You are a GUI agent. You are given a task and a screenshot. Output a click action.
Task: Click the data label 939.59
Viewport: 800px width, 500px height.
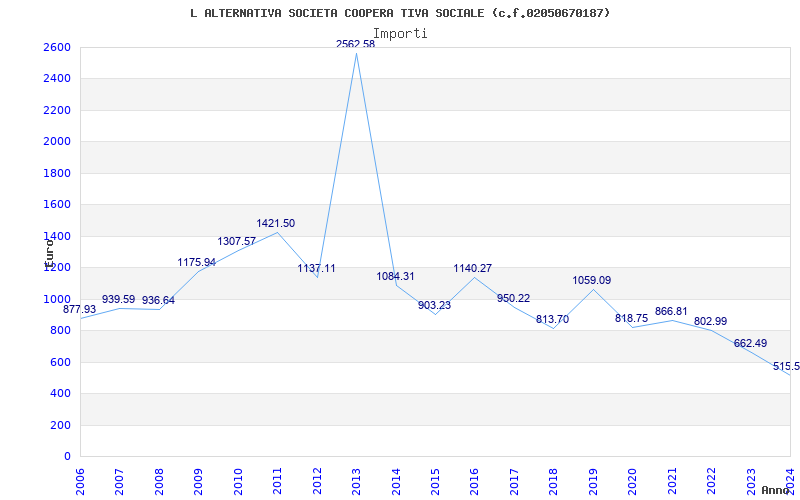tap(118, 299)
